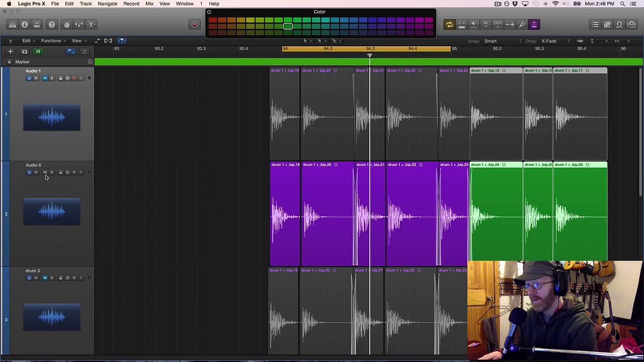Open the File menu
The width and height of the screenshot is (644, 362).
coord(55,4)
